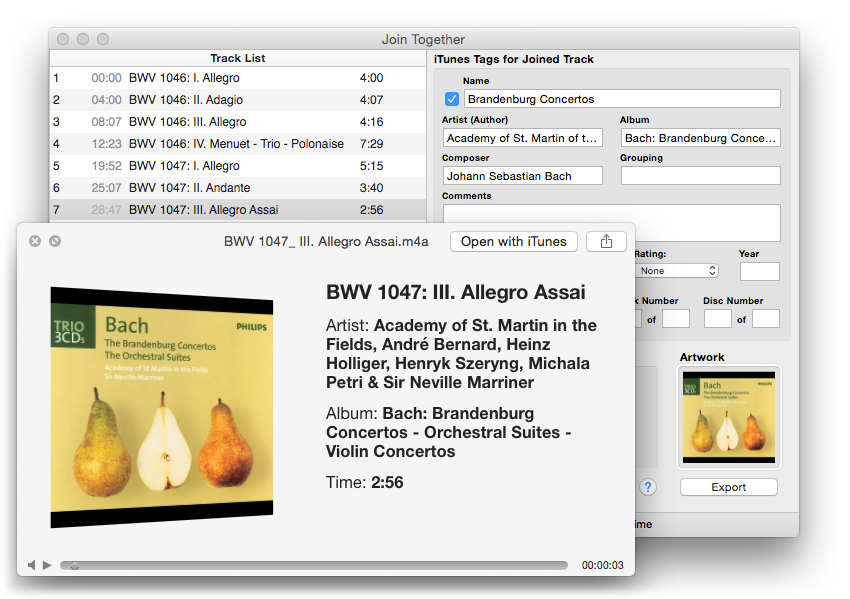Click the share icon in Quick Look

(606, 241)
